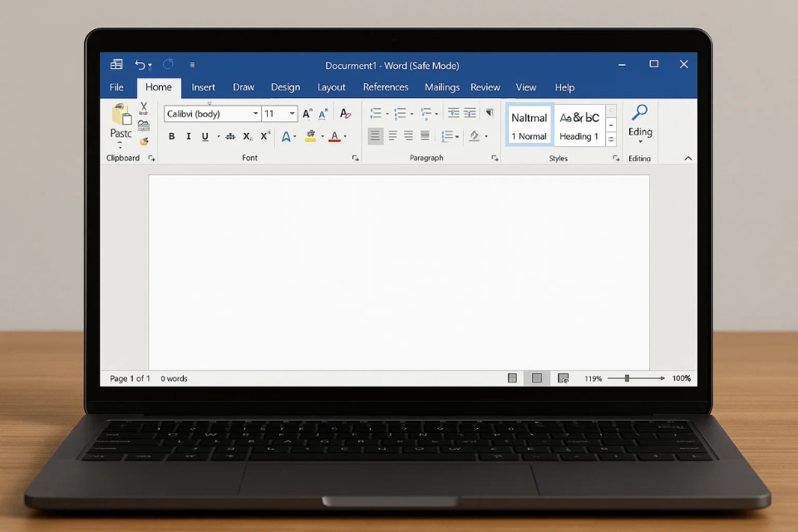798x532 pixels.
Task: Open the References ribbon tab
Action: tap(385, 87)
